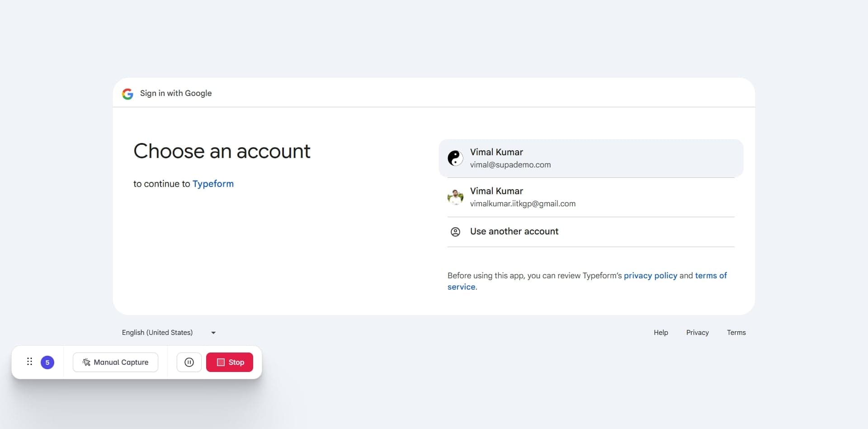Click the Terms footer link
Viewport: 868px width, 429px height.
tap(736, 333)
